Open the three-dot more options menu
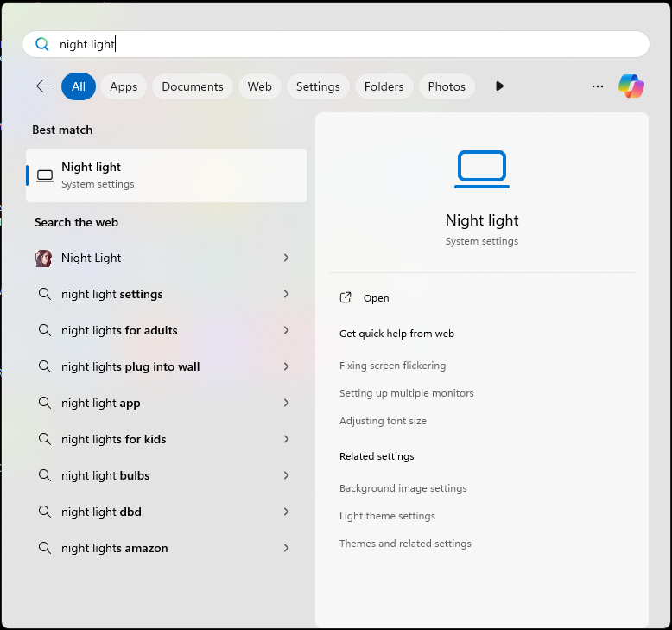The image size is (672, 630). [598, 86]
